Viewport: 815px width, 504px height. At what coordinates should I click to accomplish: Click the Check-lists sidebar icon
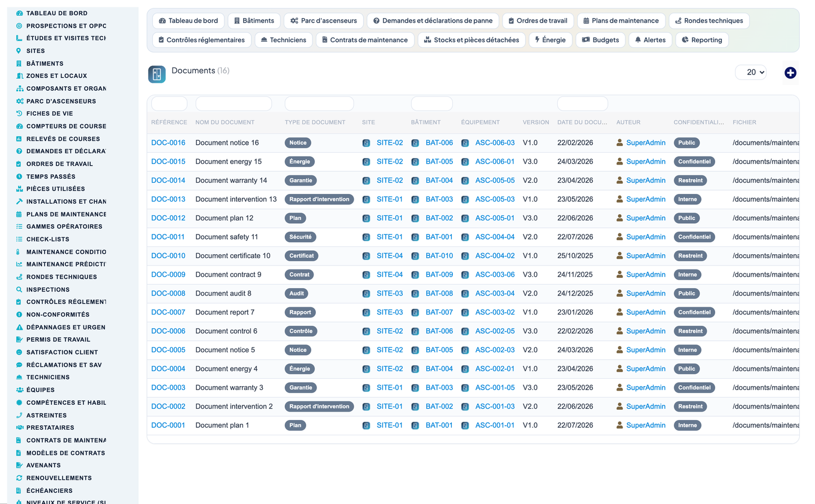tap(19, 239)
